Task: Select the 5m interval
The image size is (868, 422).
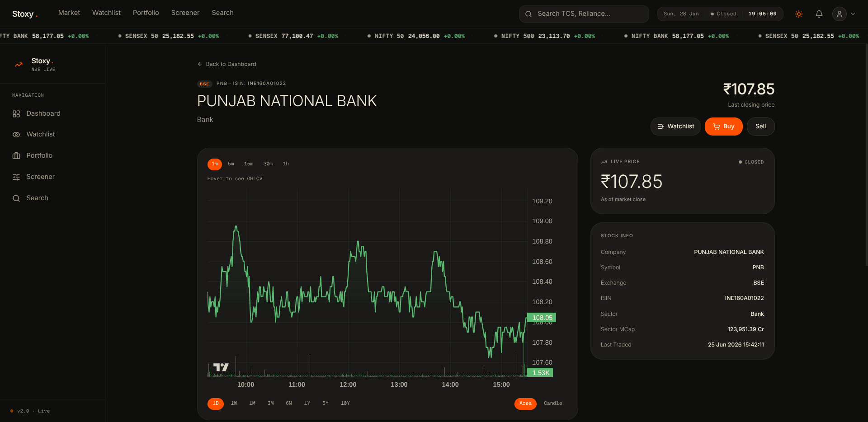Action: (x=231, y=164)
